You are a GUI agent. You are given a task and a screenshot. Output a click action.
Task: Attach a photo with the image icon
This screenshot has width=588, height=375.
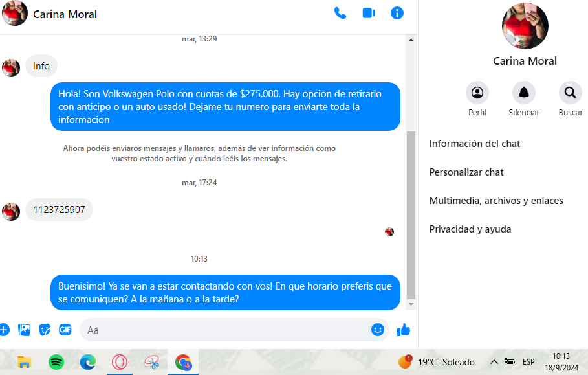tap(25, 330)
